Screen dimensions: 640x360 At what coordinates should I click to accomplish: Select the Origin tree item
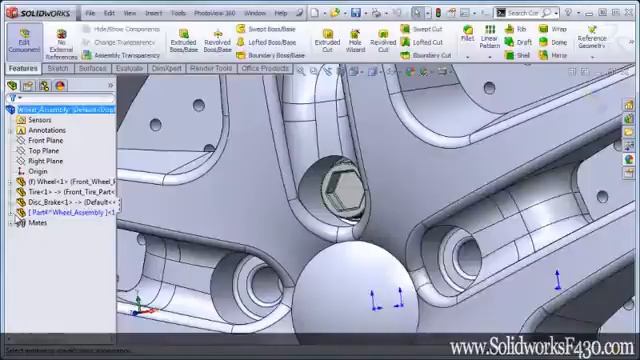[32, 171]
